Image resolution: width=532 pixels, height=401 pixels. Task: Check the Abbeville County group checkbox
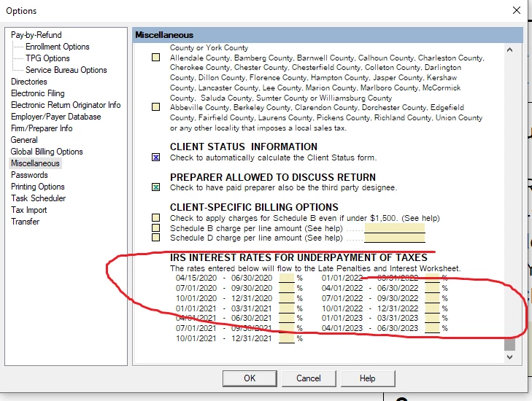click(x=155, y=107)
